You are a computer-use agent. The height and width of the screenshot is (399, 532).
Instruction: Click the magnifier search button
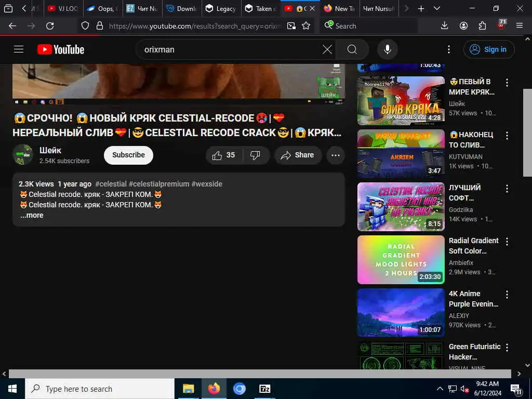pos(352,49)
